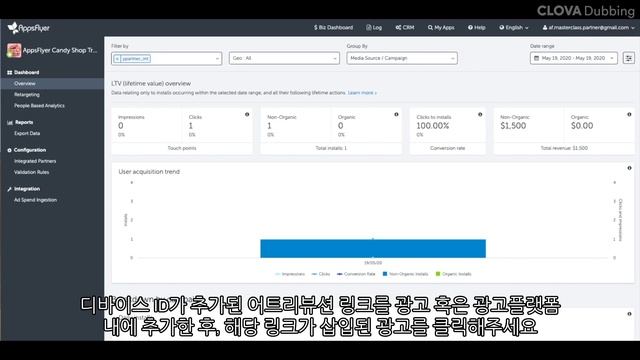Open the account email dropdown
Screen dimensions: 640x360
[x=588, y=27]
